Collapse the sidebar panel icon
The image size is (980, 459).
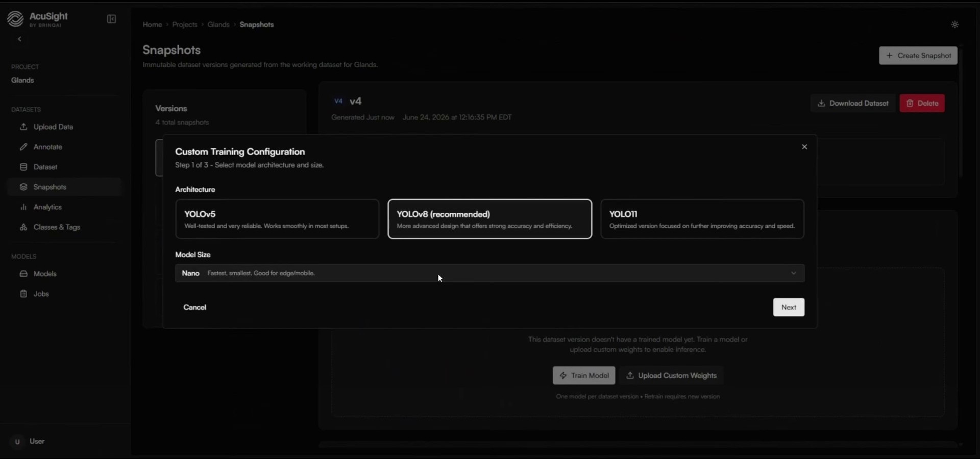click(111, 19)
